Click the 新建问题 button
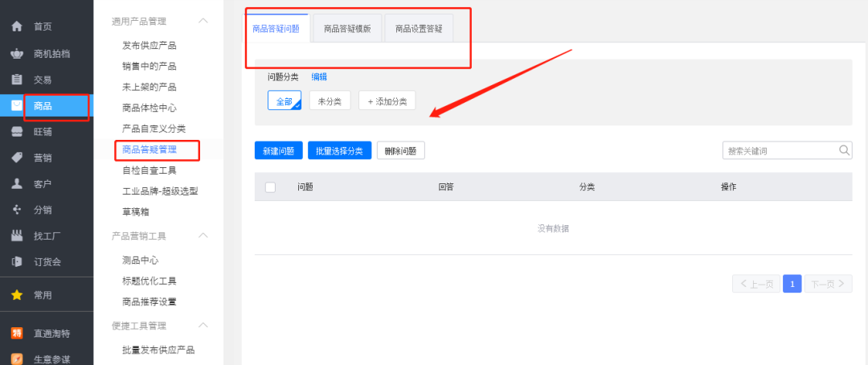Image resolution: width=868 pixels, height=365 pixels. pyautogui.click(x=278, y=150)
